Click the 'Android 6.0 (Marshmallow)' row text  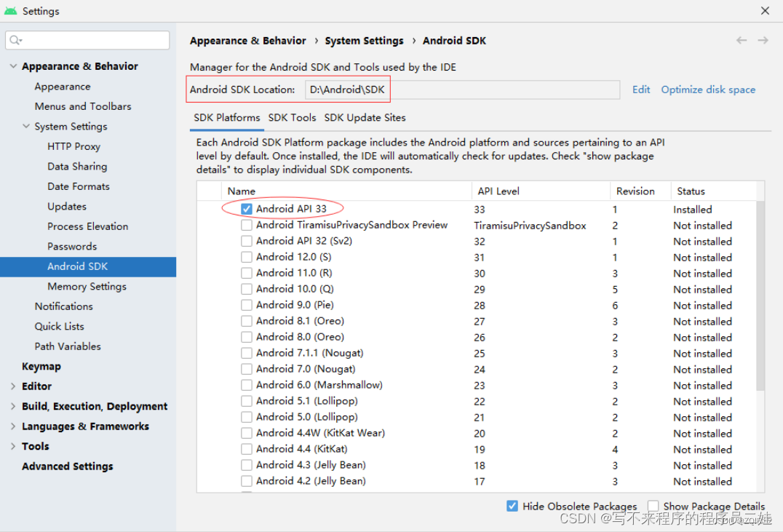pos(319,385)
